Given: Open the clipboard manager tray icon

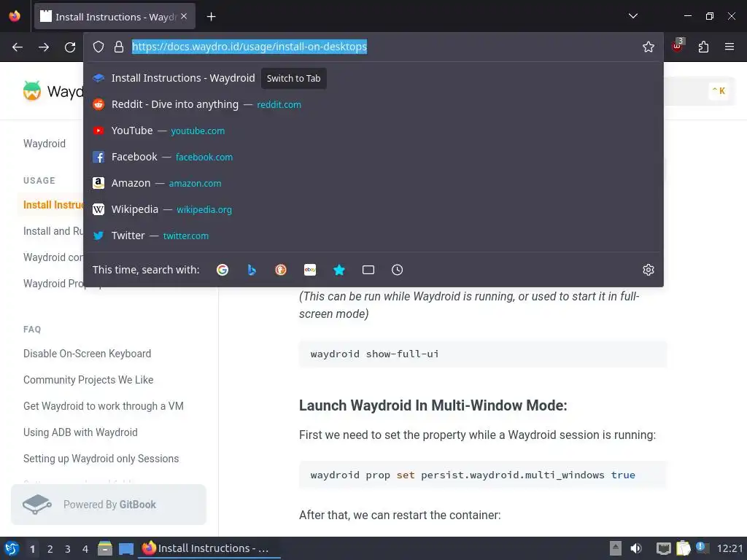Looking at the screenshot, I should click(683, 548).
